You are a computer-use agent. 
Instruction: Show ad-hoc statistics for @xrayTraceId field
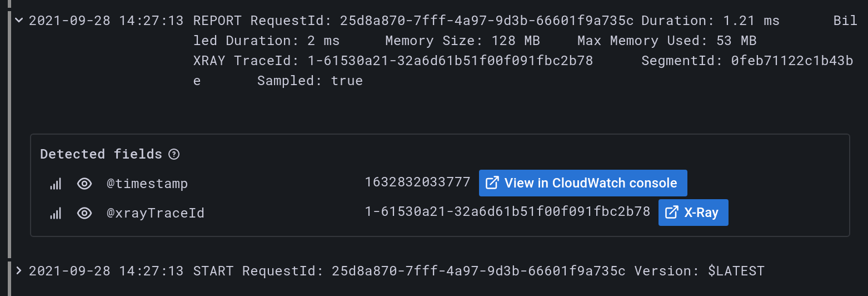pos(56,213)
